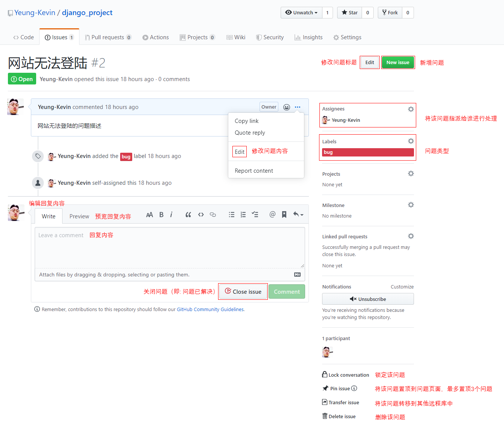Click Delete issue

point(339,417)
